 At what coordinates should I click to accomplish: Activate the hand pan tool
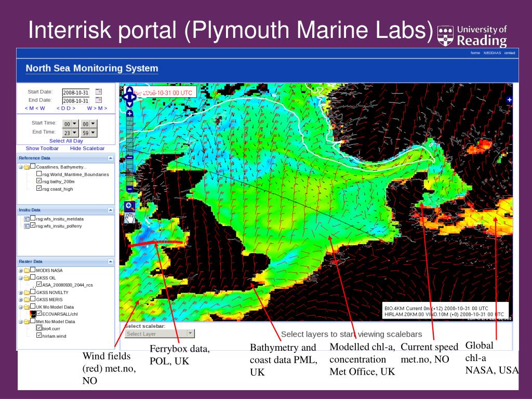[129, 218]
